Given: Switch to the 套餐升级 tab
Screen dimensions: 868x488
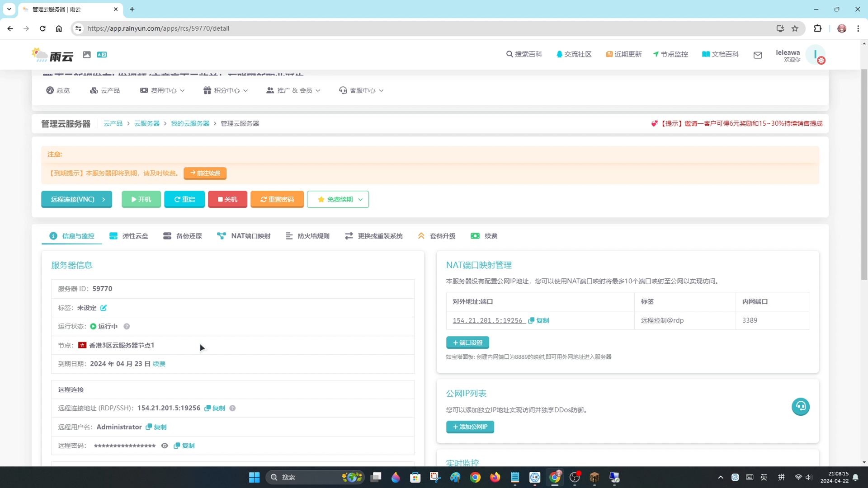Looking at the screenshot, I should click(437, 236).
